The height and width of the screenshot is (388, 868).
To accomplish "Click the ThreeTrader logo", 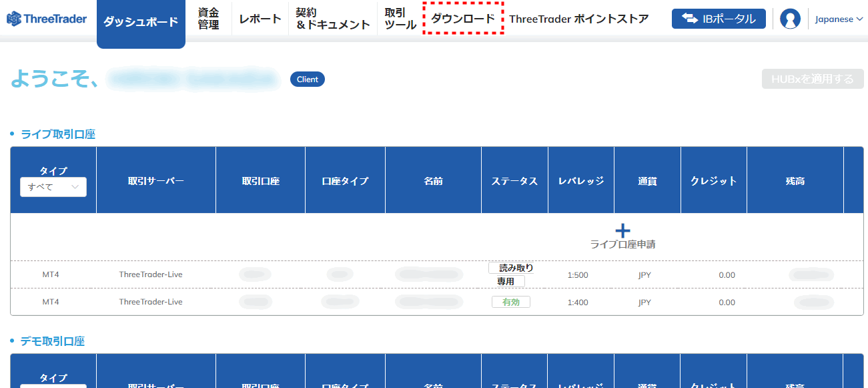I will point(47,19).
